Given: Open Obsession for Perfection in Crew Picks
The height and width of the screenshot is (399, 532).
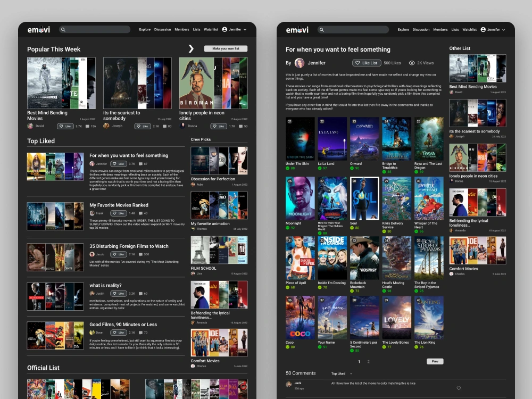Looking at the screenshot, I should pos(213,179).
